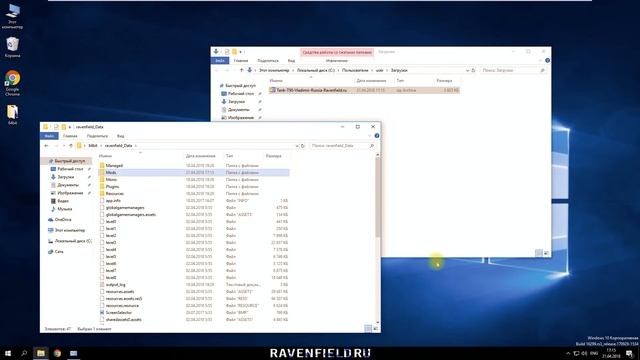
Task: Open recent locations dropdown in ravenfield_Data window
Action: pos(63,146)
